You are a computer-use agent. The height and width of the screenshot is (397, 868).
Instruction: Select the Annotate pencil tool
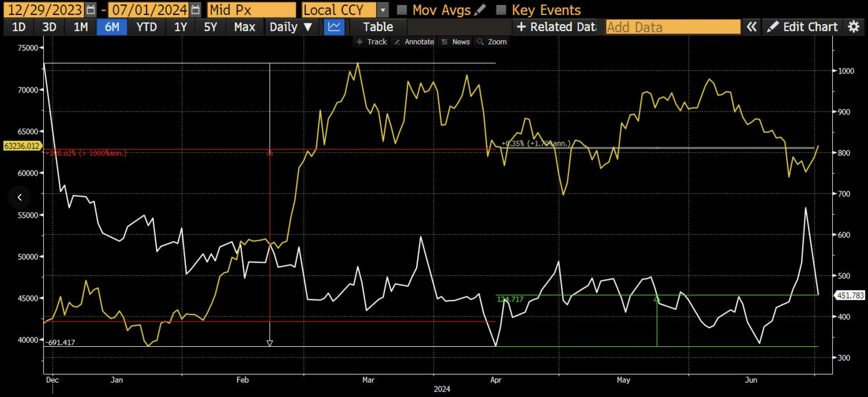[414, 42]
